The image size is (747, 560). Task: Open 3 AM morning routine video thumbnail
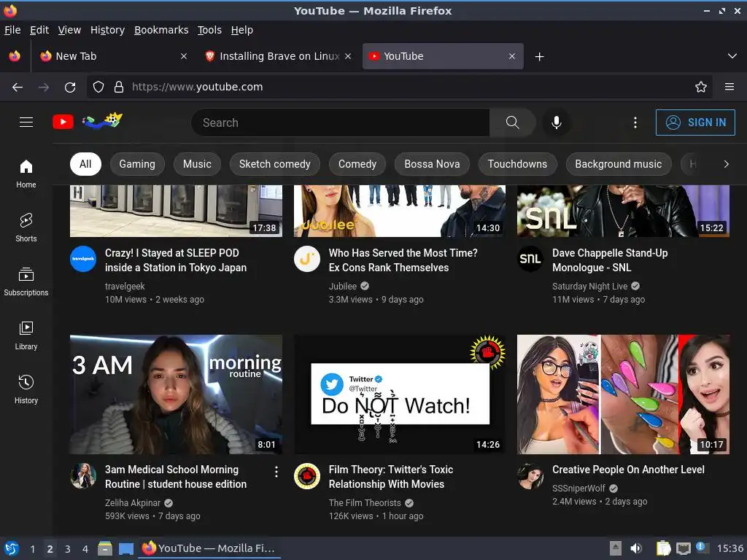[176, 394]
